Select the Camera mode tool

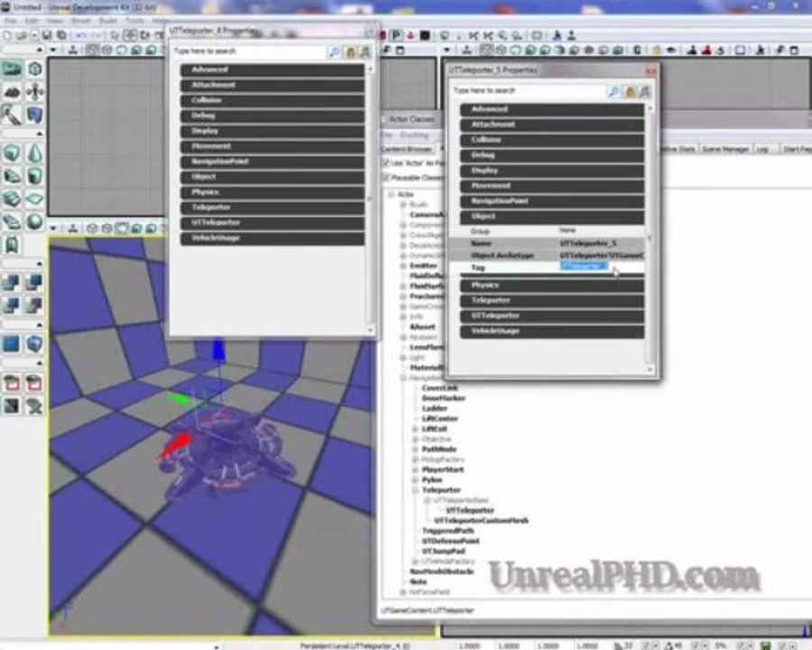(12, 69)
